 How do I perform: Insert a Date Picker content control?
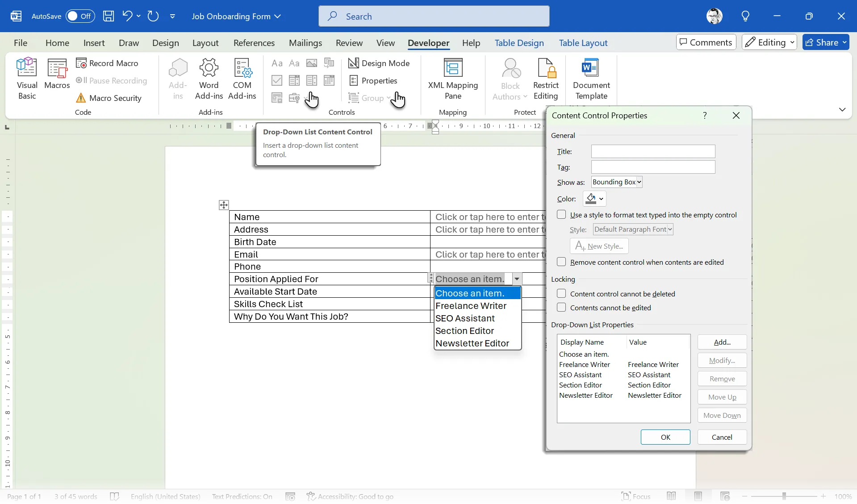pos(329,81)
